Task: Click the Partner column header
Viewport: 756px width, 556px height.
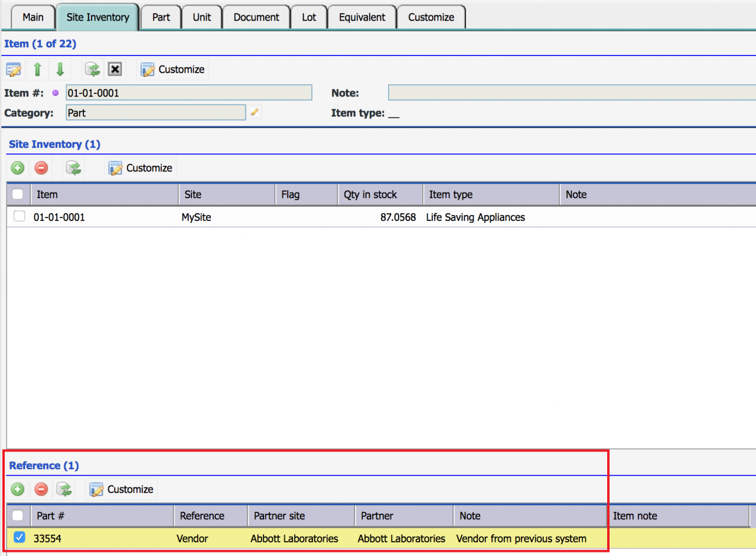Action: point(404,516)
